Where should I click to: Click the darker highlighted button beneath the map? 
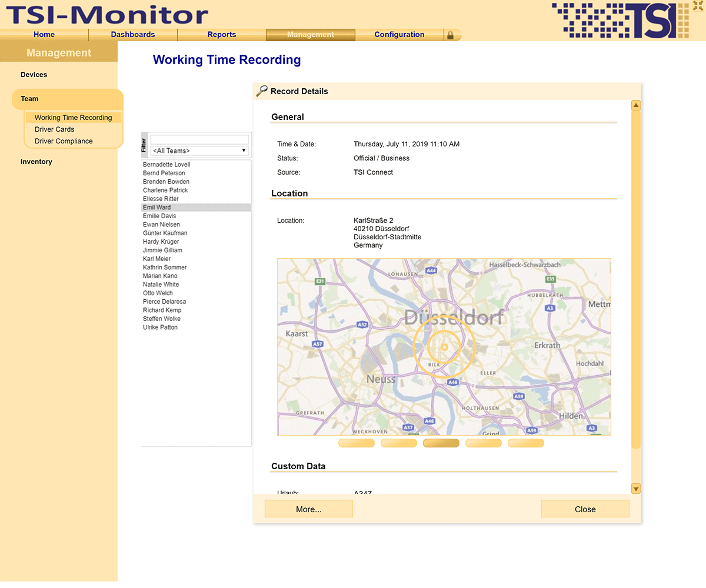441,443
